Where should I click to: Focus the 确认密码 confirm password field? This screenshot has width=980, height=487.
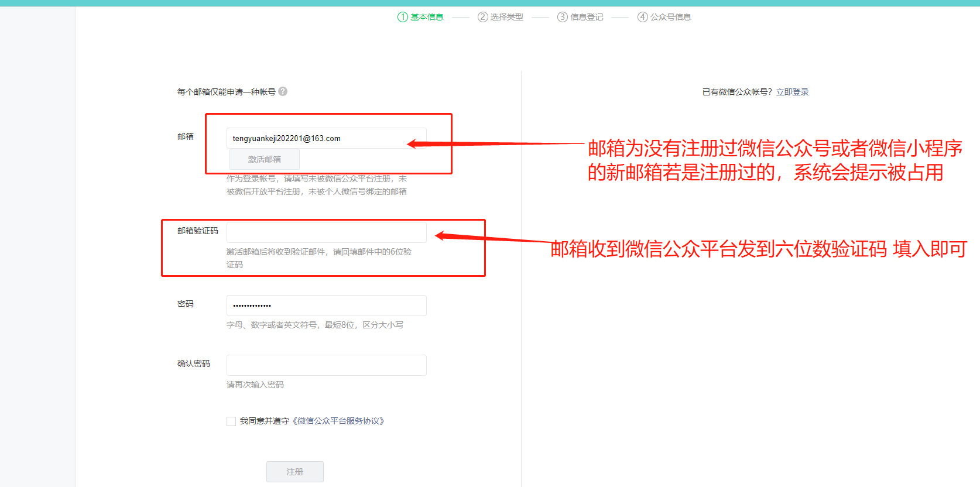tap(326, 365)
